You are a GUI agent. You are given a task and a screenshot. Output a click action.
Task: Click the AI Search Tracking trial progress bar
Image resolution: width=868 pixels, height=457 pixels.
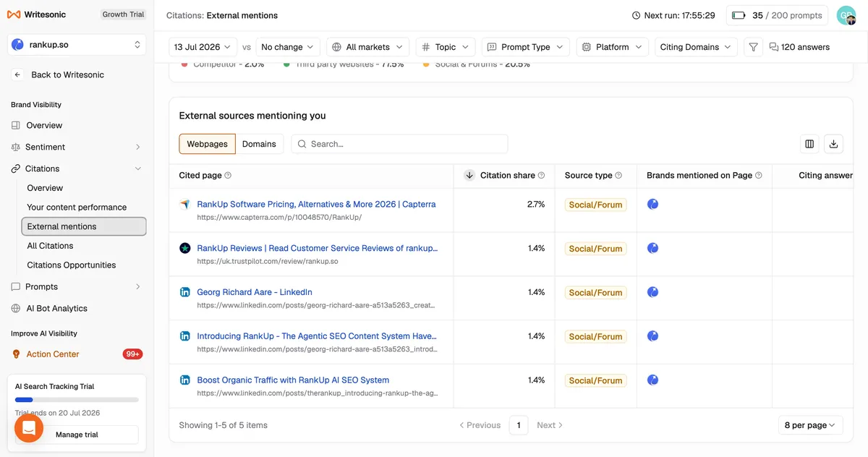pyautogui.click(x=77, y=400)
